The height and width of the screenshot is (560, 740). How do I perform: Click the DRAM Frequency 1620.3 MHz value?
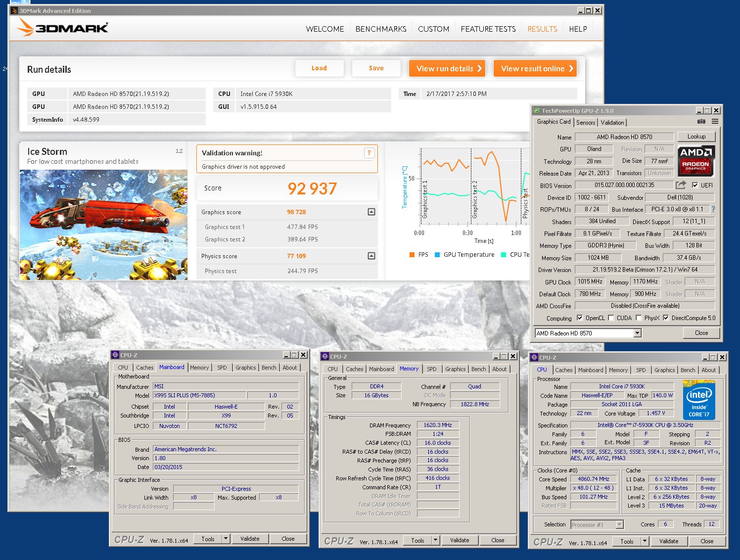click(x=438, y=425)
